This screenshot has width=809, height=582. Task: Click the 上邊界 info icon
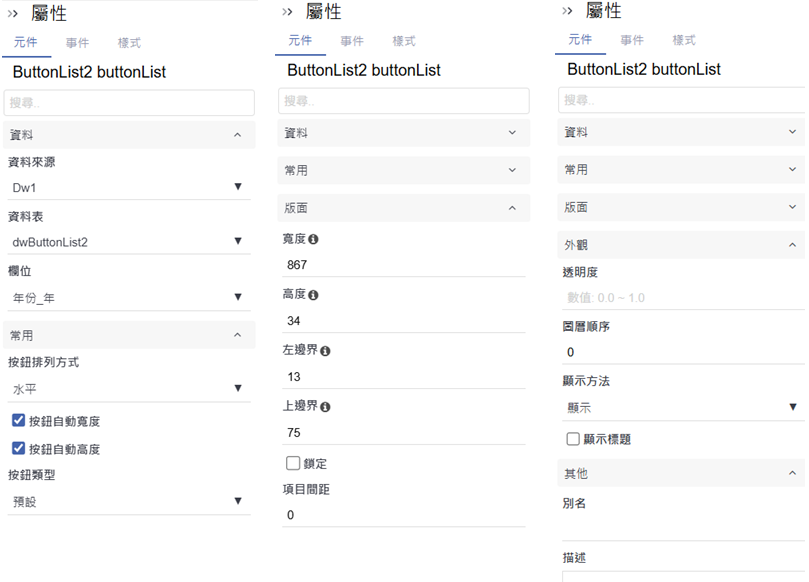[325, 408]
